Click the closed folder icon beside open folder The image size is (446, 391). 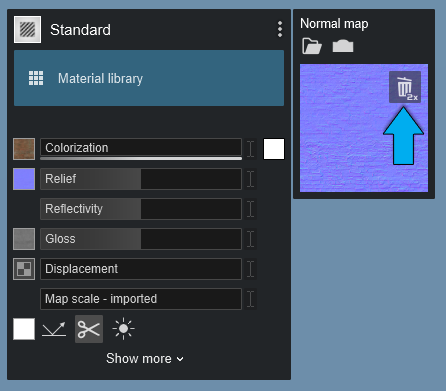coord(343,46)
